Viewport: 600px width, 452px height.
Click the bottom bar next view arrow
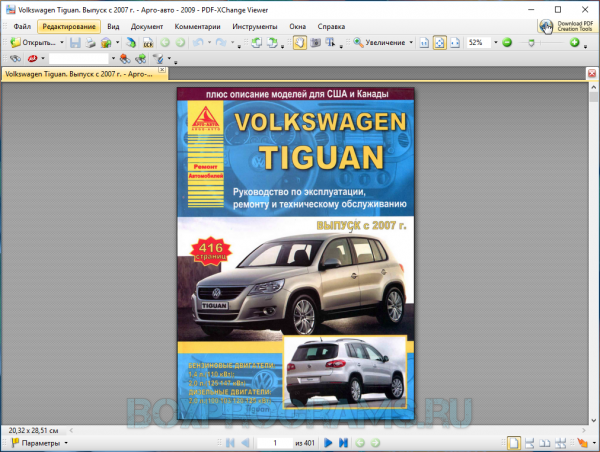(375, 443)
